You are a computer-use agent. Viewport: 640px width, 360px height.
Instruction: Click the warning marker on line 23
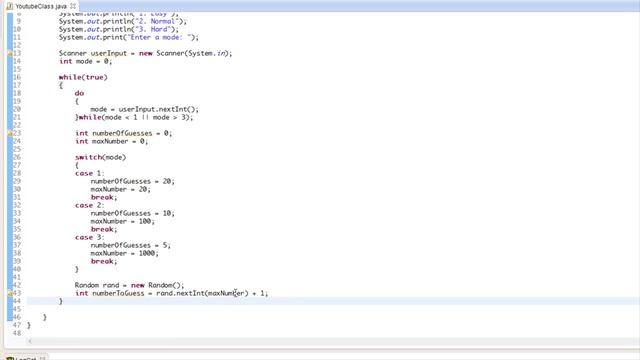(10, 133)
